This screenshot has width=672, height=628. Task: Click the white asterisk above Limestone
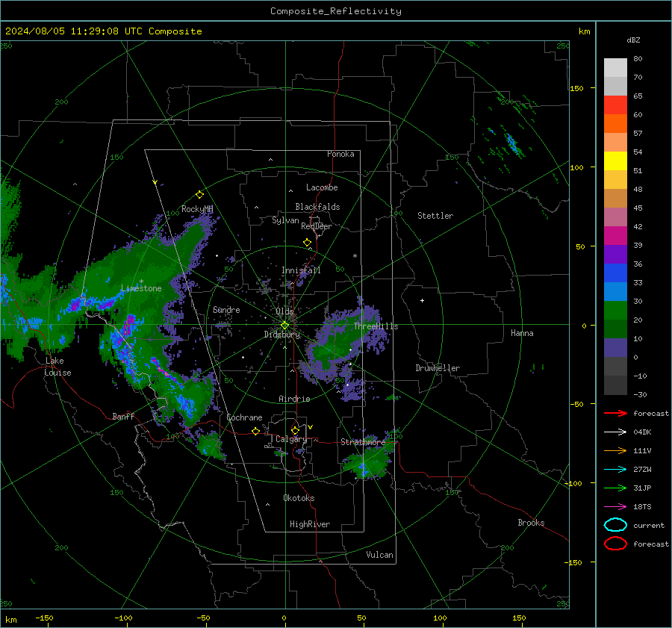tap(141, 282)
